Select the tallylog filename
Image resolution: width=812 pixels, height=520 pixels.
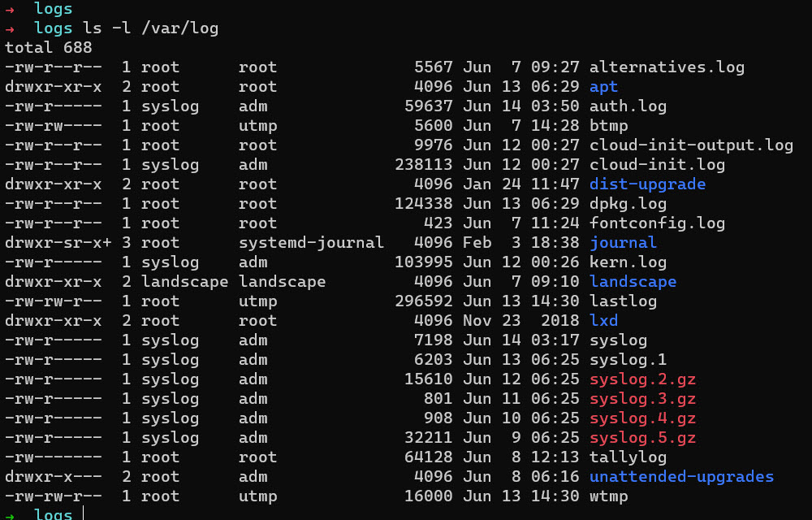(628, 457)
